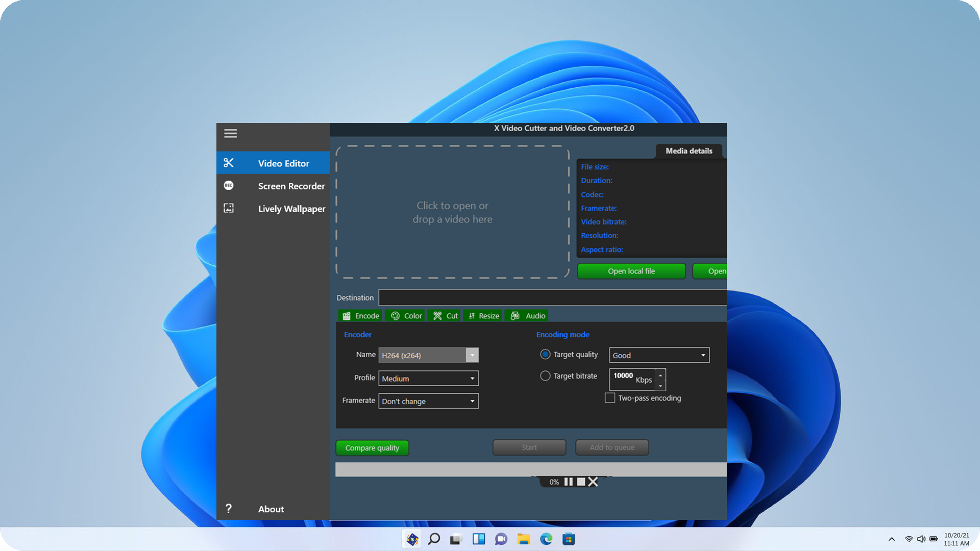Select the Target bitrate radio button
This screenshot has height=551, width=980.
[545, 376]
